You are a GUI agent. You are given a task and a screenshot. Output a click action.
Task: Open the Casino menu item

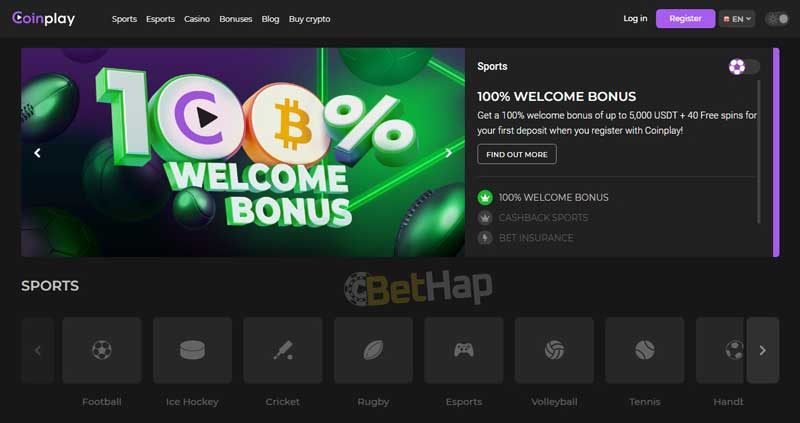pyautogui.click(x=197, y=19)
